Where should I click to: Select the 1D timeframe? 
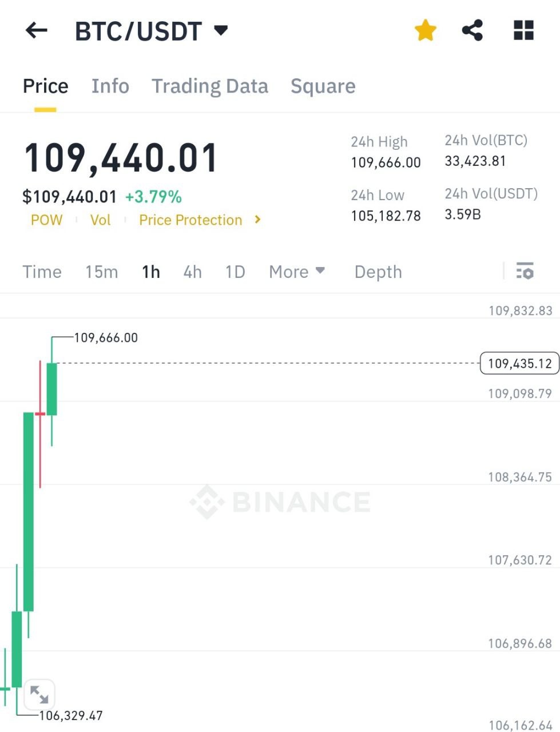235,272
